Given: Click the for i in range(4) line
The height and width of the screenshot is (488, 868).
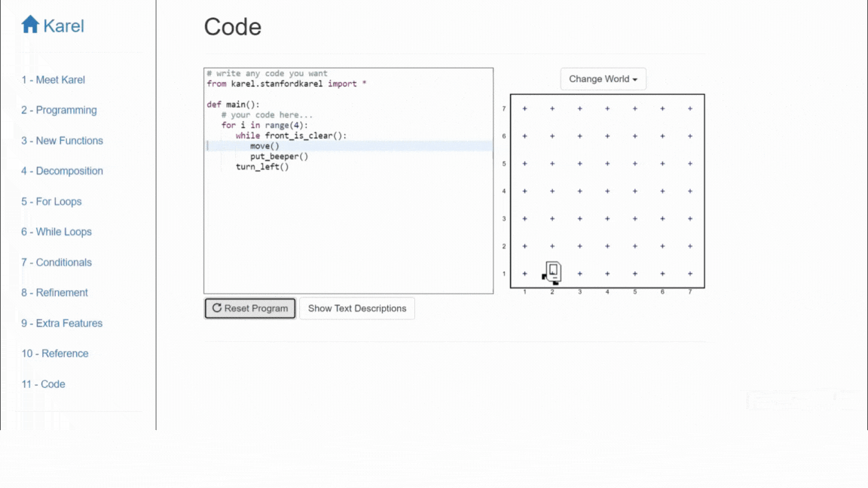Looking at the screenshot, I should coord(264,126).
